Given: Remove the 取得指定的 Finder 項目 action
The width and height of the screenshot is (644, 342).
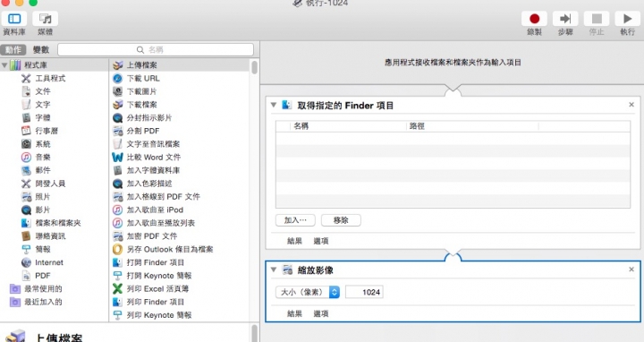Looking at the screenshot, I should point(631,105).
